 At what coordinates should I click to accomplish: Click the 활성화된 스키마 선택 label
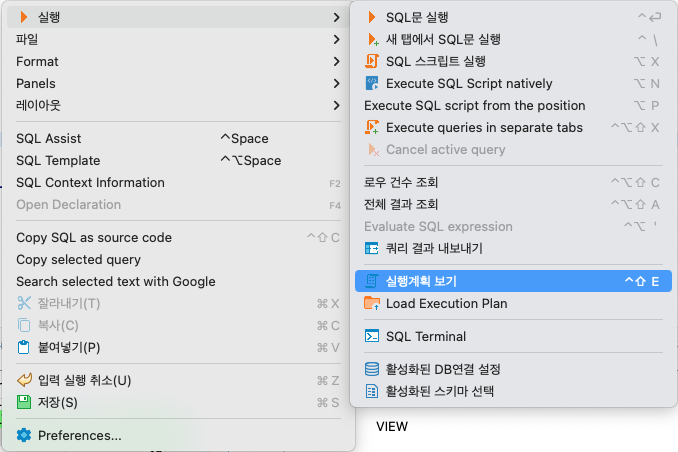(440, 391)
